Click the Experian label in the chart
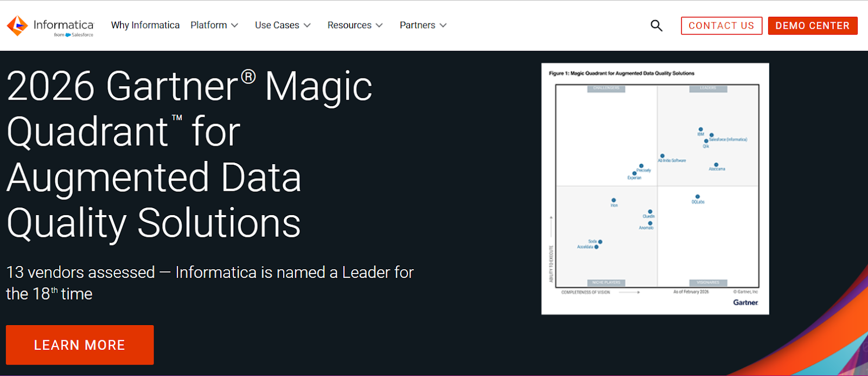The image size is (868, 376). (x=634, y=178)
